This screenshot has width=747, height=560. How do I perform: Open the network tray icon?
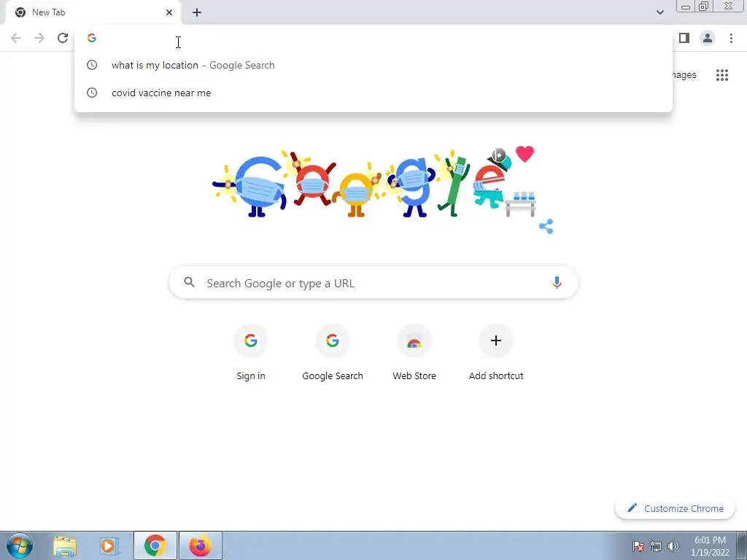656,546
